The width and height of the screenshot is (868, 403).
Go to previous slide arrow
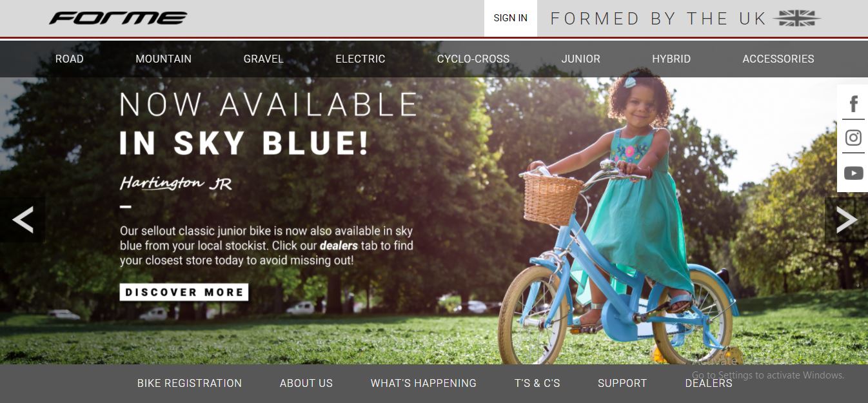tap(23, 220)
